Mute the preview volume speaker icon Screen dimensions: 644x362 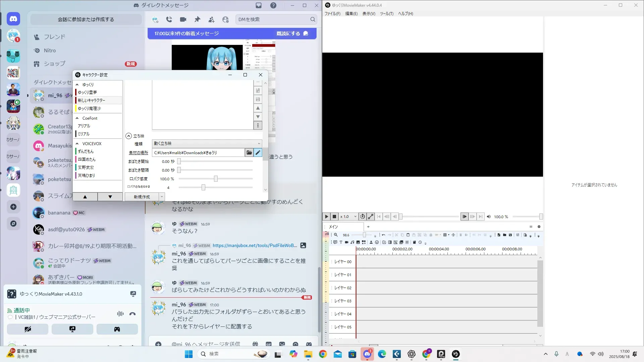coord(489,217)
